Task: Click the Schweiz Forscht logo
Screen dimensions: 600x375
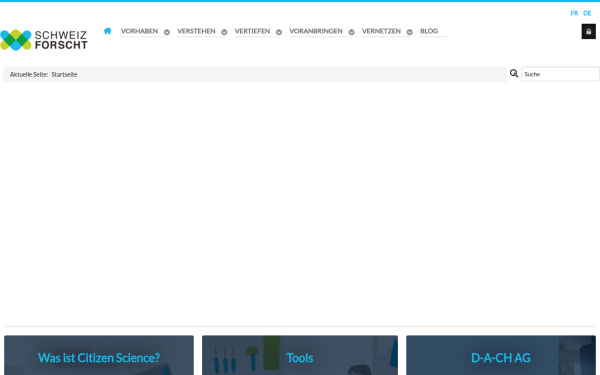Action: tap(44, 40)
